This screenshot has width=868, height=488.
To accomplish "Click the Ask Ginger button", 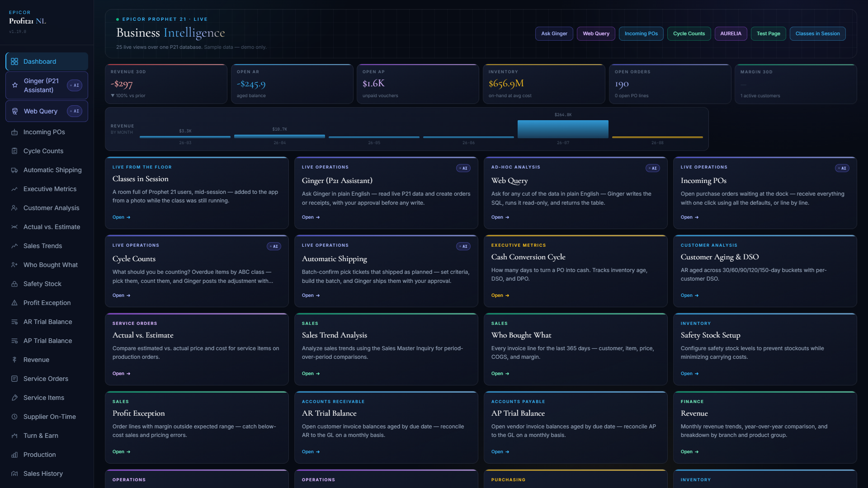I will coord(554,33).
